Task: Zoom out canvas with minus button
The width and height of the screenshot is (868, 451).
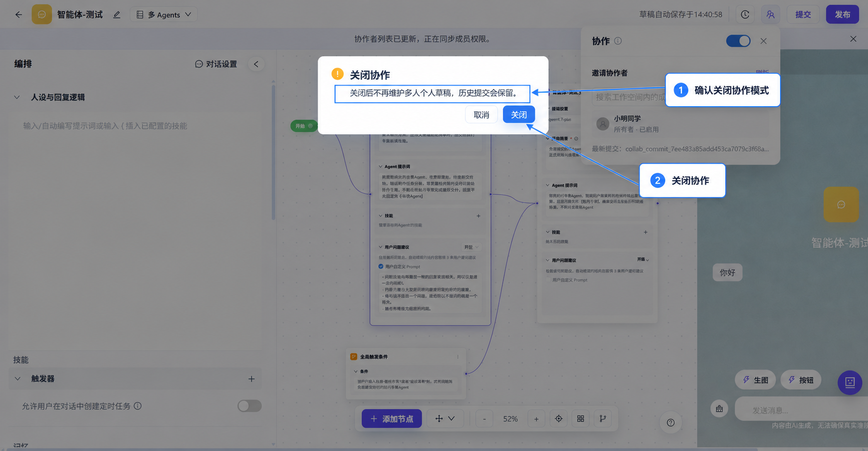Action: point(484,419)
